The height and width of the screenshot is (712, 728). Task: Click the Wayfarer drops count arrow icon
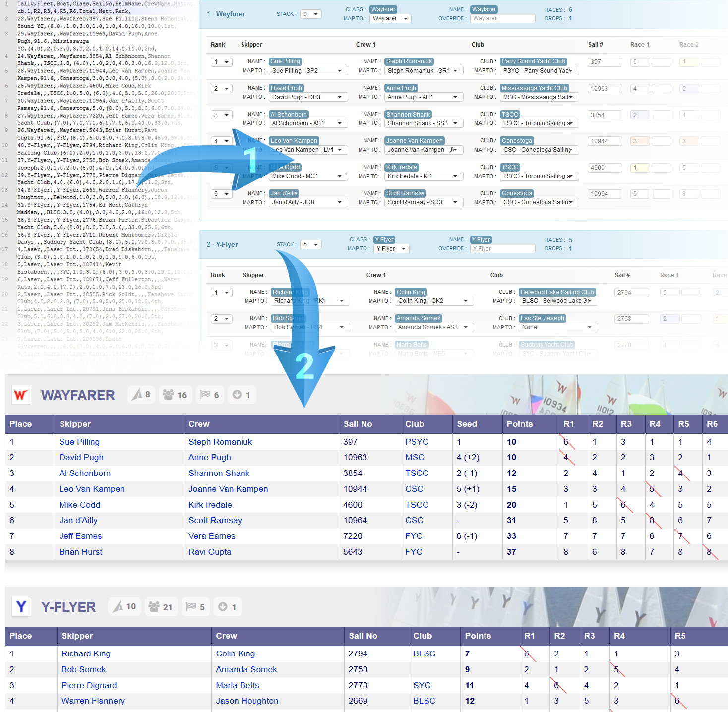pos(237,395)
